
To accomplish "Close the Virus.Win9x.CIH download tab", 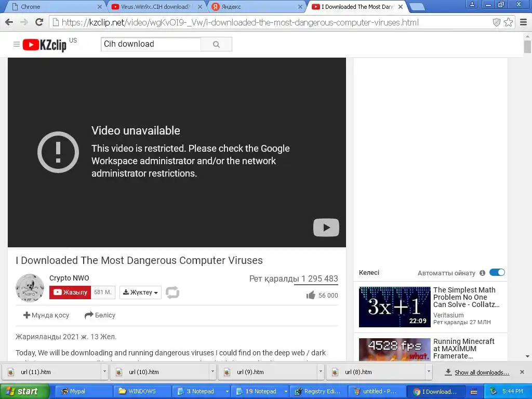I will (x=200, y=7).
